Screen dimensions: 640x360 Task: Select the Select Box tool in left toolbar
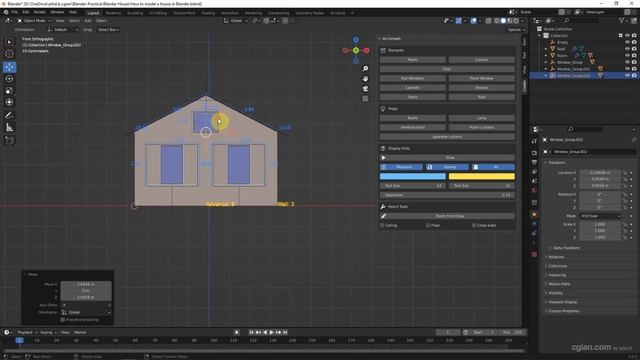[9, 42]
